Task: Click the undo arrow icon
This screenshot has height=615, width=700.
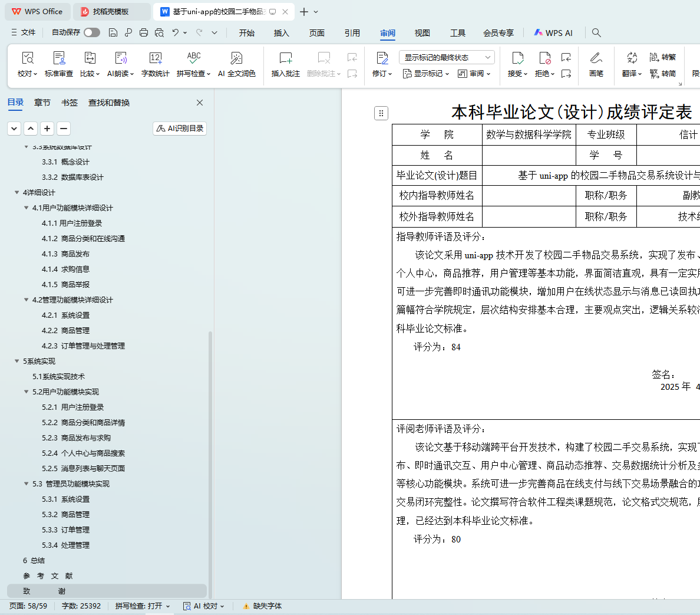Action: pos(175,32)
